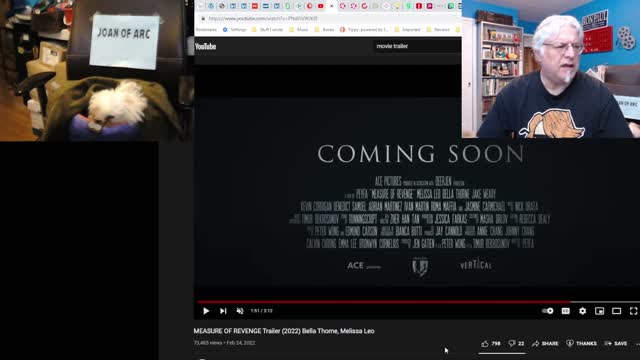Viewport: 640px width, 360px height.
Task: Turn on closed captions in the player
Action: pos(565,311)
